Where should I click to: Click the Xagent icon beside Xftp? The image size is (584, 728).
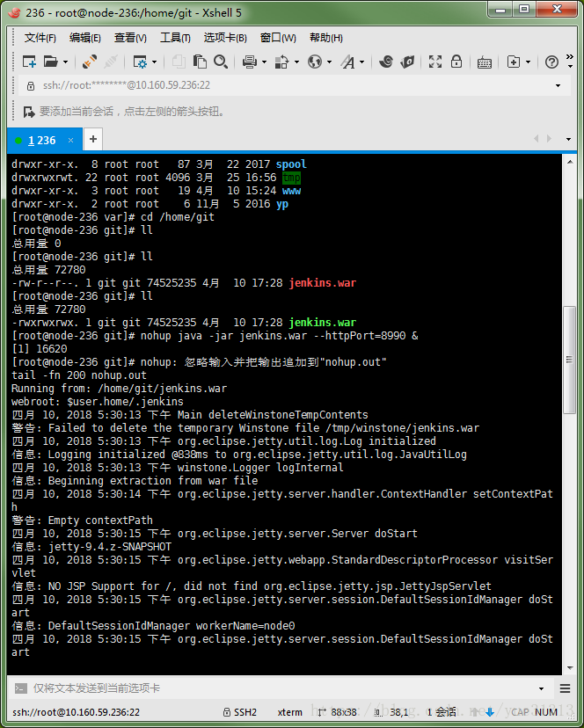click(407, 62)
